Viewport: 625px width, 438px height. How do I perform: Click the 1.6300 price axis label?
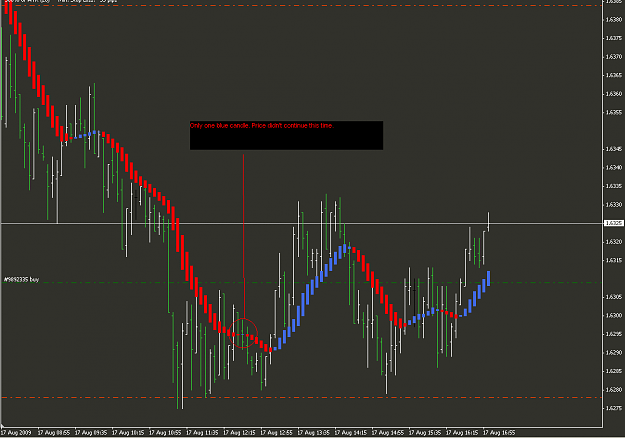pos(614,316)
